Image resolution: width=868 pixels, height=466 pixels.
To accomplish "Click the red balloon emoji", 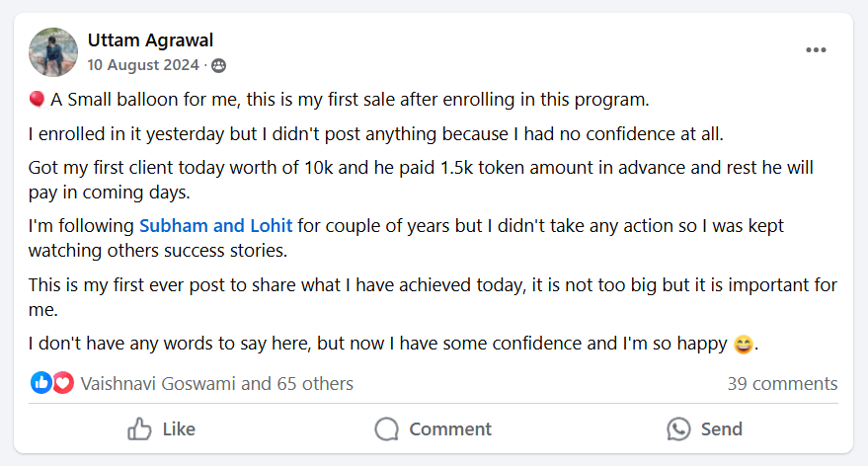I will click(37, 99).
